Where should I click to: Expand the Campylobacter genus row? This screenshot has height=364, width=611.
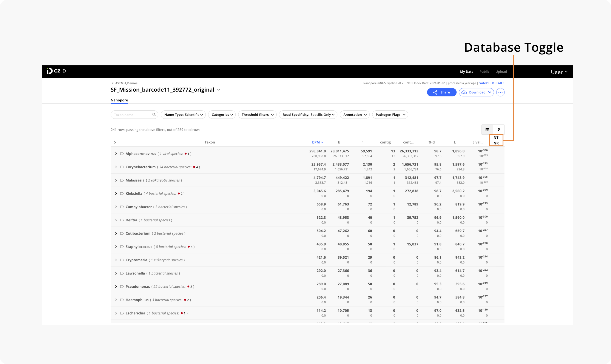click(x=116, y=207)
